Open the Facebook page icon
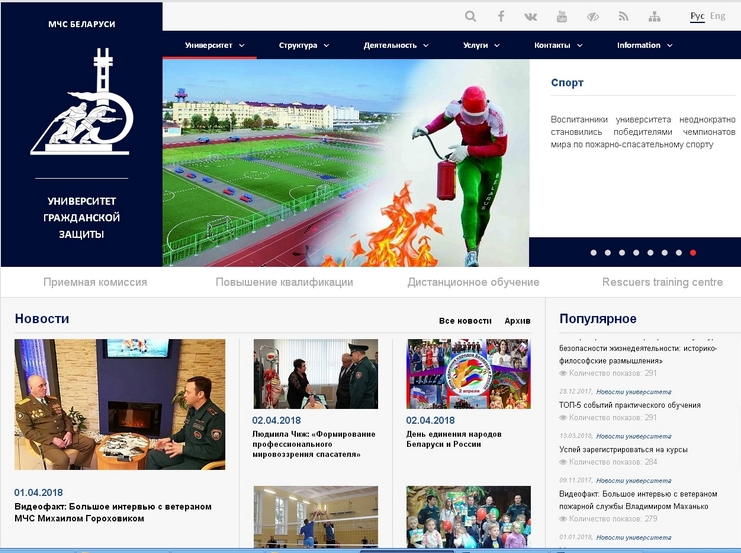Screen dimensions: 741x553 501,16
